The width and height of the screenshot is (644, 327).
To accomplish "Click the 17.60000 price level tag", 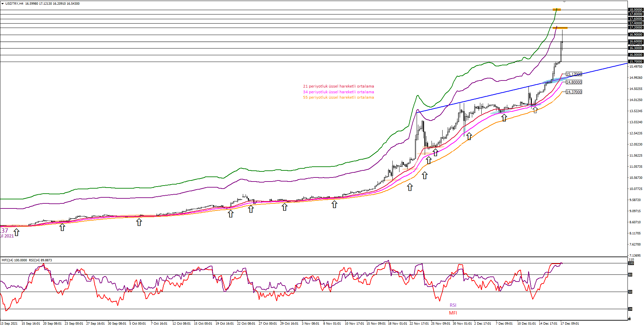I will [x=636, y=19].
